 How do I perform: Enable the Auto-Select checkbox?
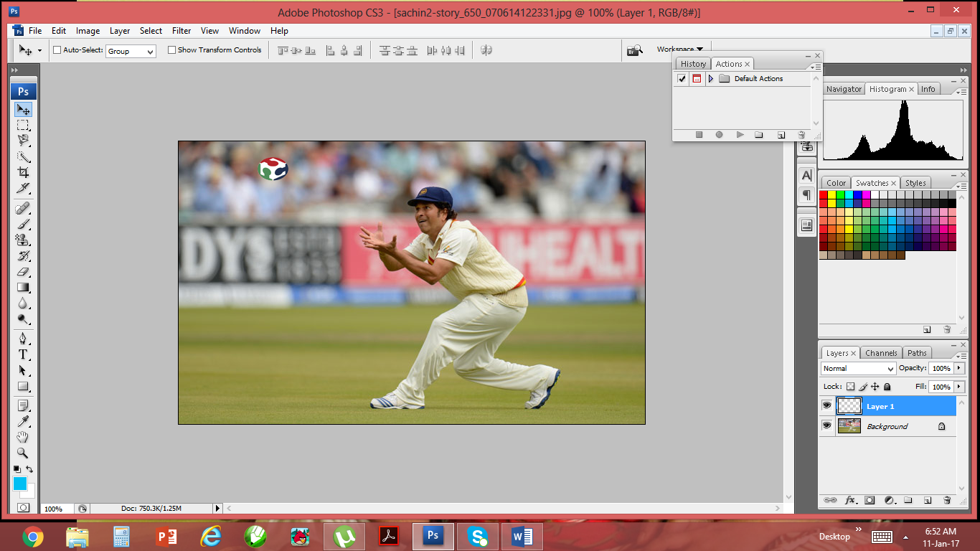tap(57, 50)
